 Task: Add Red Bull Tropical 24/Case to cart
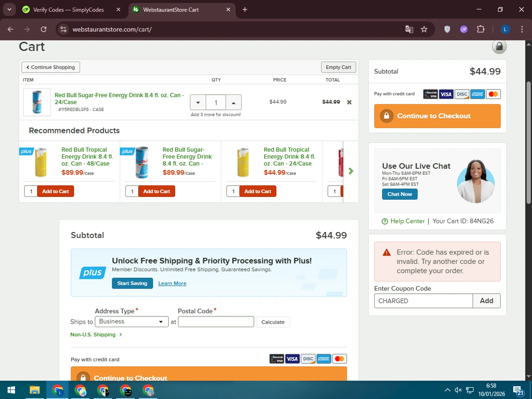click(258, 191)
